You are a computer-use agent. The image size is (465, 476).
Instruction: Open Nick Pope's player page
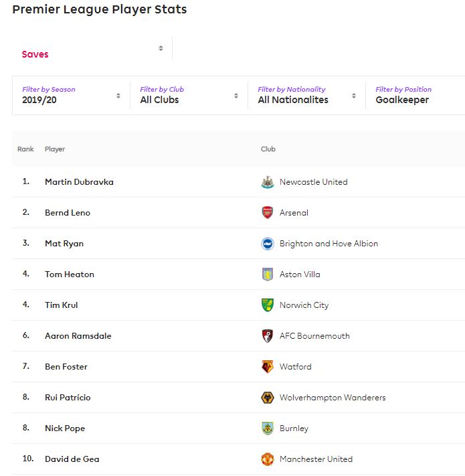pyautogui.click(x=65, y=428)
